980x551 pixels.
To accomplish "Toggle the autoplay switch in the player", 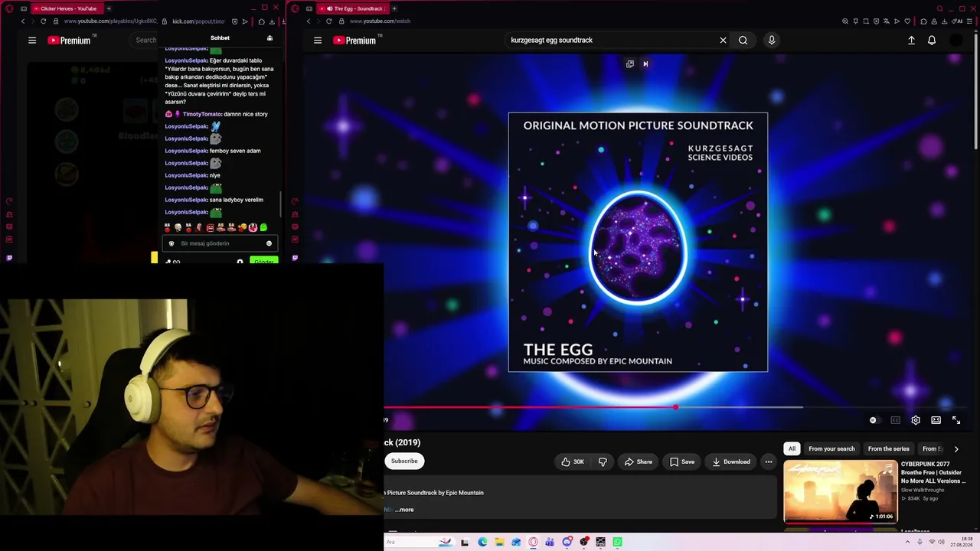I will tap(874, 420).
